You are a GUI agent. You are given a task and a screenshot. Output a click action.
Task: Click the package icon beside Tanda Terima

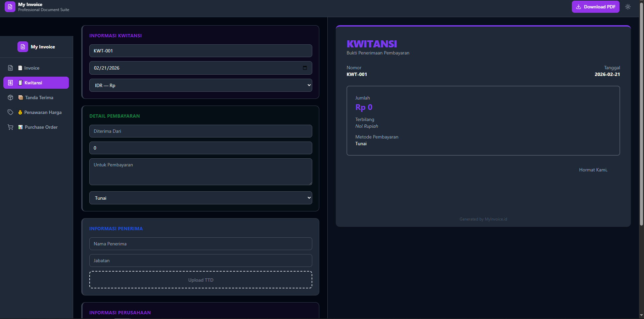[10, 97]
